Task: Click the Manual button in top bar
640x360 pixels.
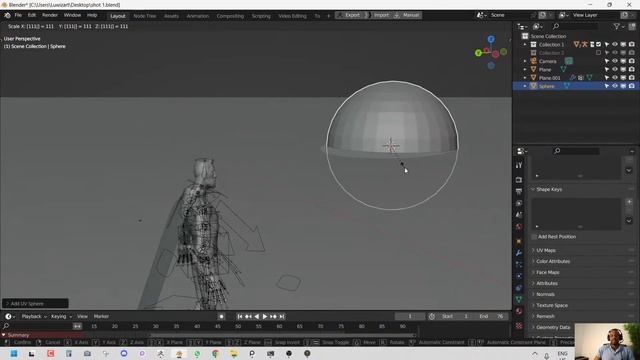Action: coord(408,15)
